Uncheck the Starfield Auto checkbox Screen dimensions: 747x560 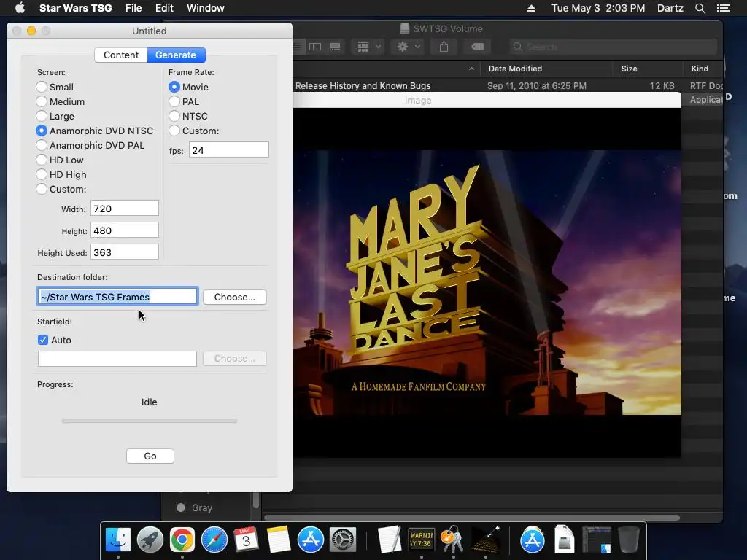pos(43,340)
